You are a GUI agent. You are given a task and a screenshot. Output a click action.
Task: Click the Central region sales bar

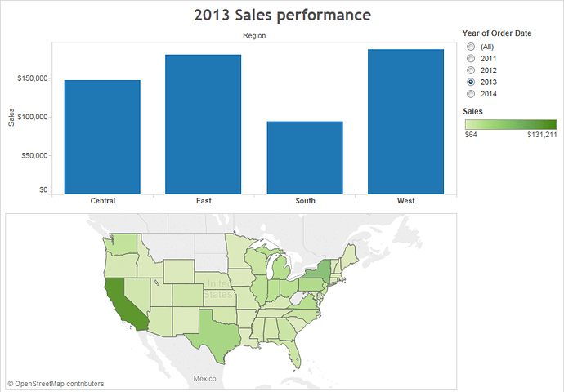coord(102,137)
